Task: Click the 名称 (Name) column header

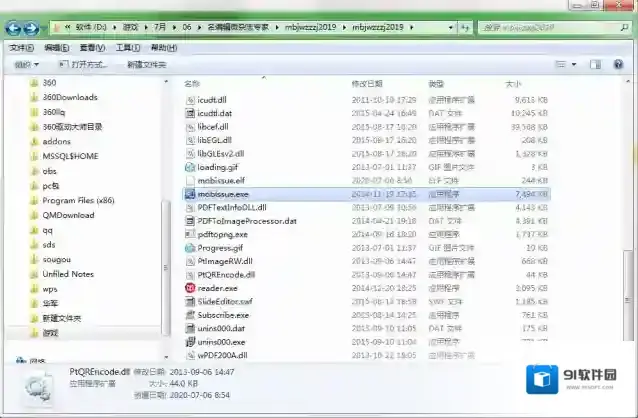Action: point(193,84)
